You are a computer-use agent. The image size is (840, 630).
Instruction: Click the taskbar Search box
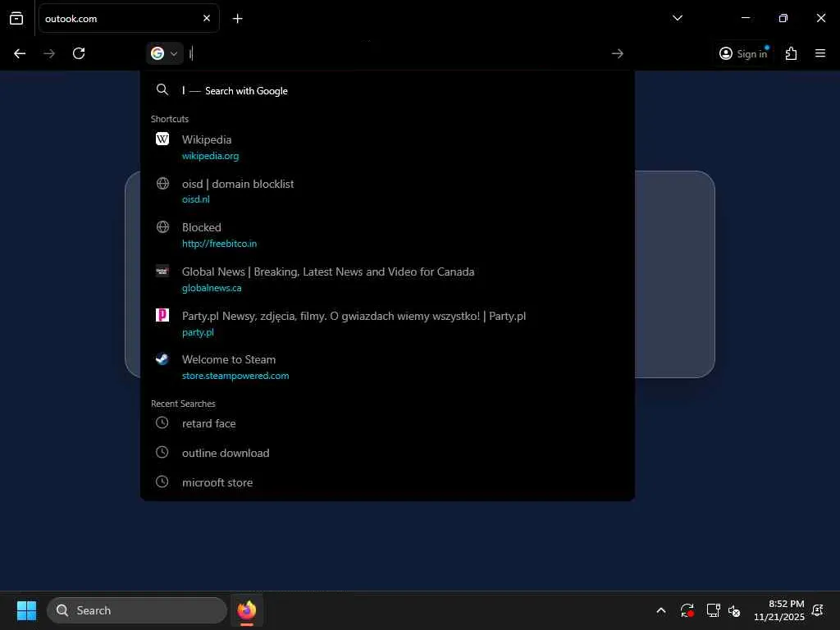(x=137, y=610)
